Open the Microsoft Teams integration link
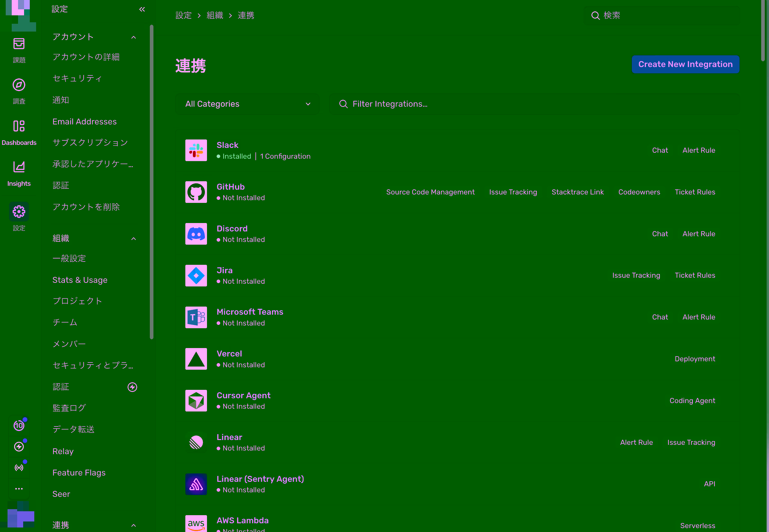Viewport: 769px width, 532px height. [x=249, y=312]
